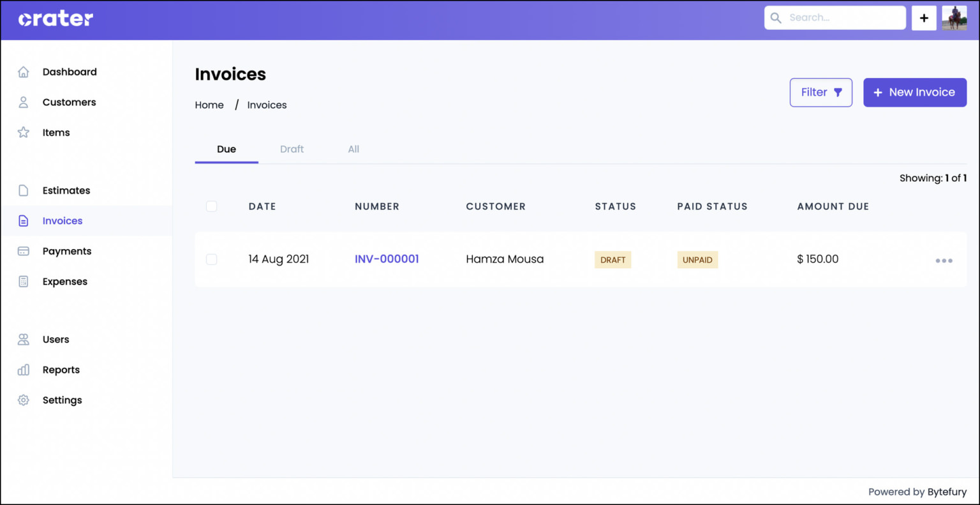Viewport: 980px width, 505px height.
Task: Click the profile avatar image
Action: 954,17
